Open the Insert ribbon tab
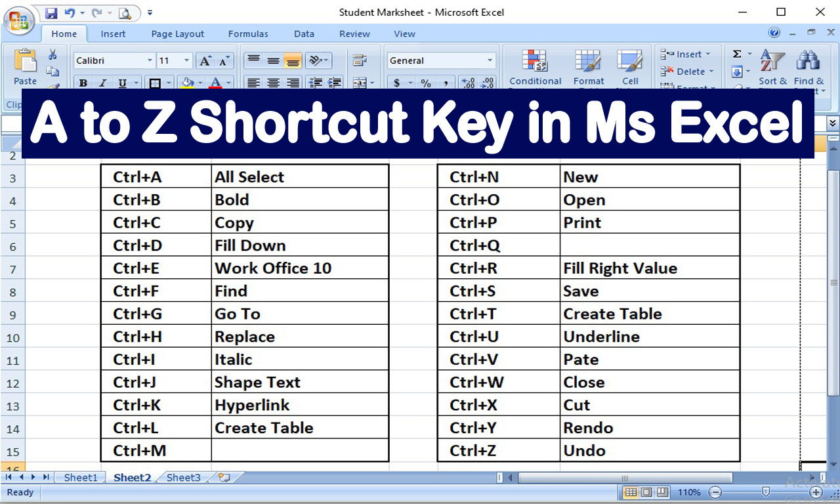The width and height of the screenshot is (840, 504). click(113, 34)
